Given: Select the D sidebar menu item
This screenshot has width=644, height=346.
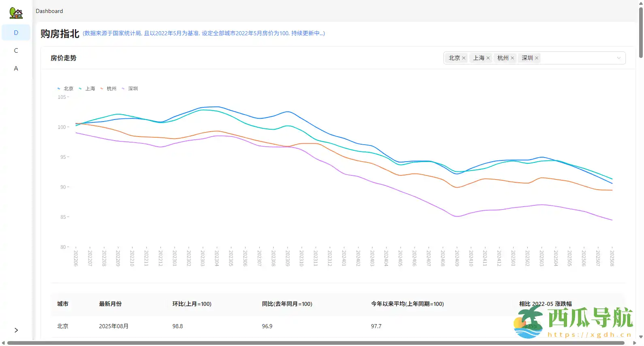Looking at the screenshot, I should coord(16,33).
